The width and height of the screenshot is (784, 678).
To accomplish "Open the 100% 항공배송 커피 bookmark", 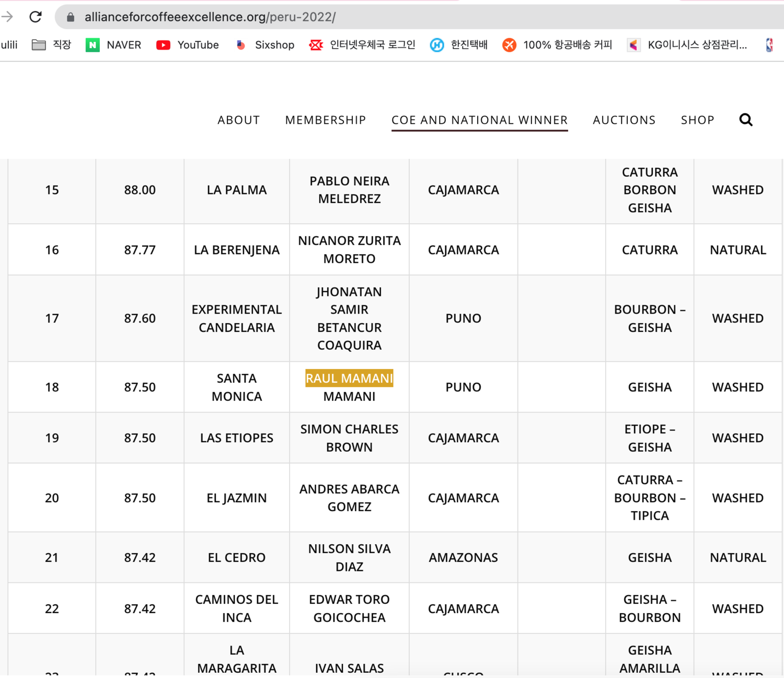I will tap(557, 45).
